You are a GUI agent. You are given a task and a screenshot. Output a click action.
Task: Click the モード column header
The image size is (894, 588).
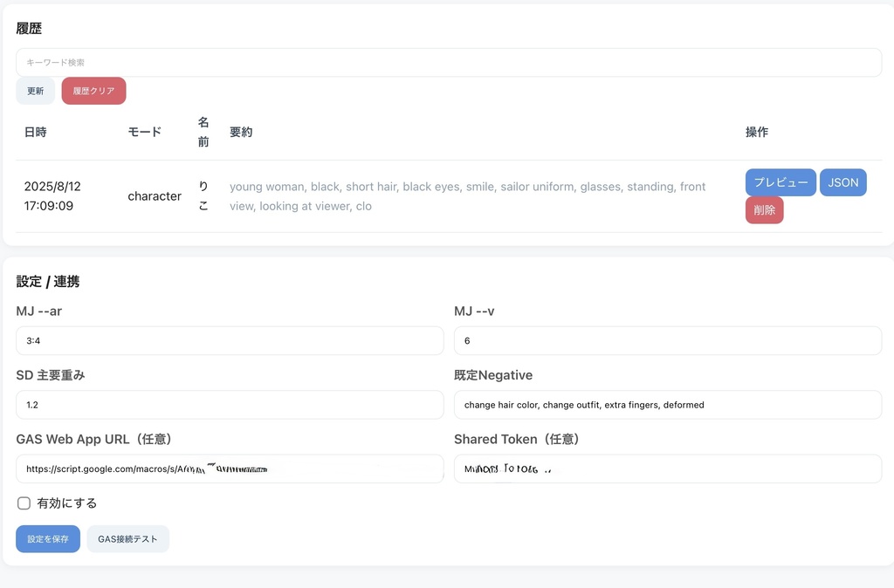145,133
